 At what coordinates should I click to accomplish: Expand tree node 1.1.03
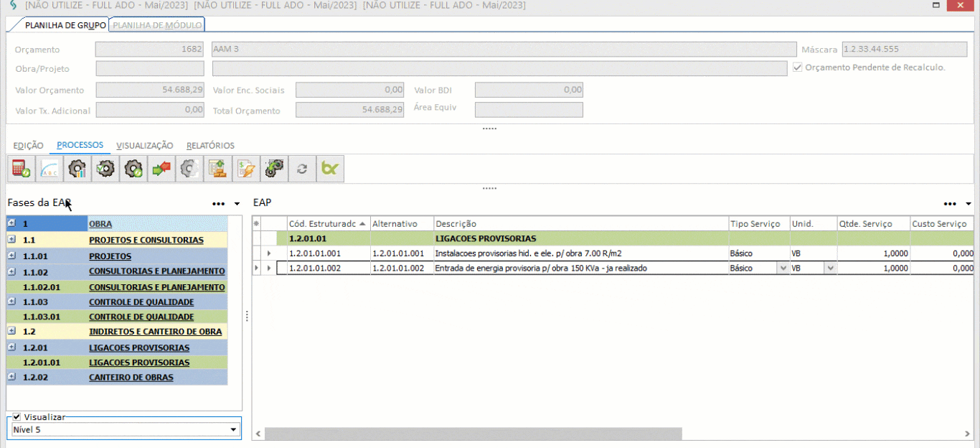coord(11,302)
